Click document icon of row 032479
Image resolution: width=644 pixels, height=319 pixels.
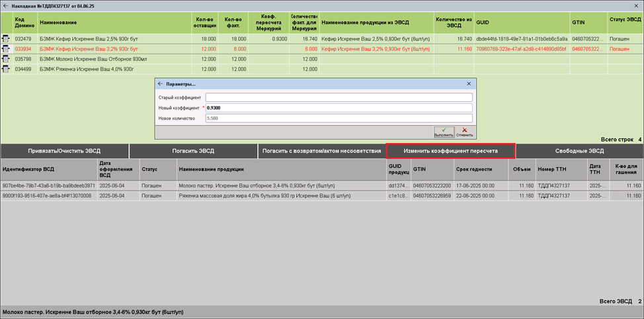[x=6, y=38]
